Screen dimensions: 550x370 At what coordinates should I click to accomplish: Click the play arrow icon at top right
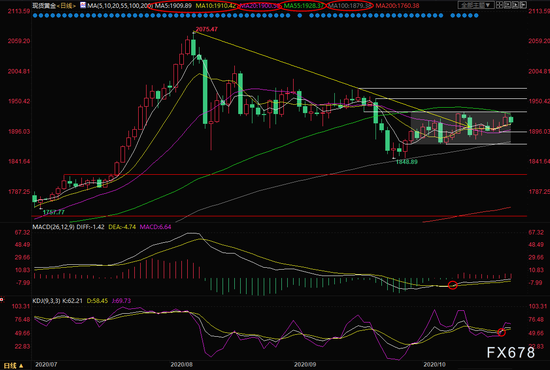click(515, 5)
